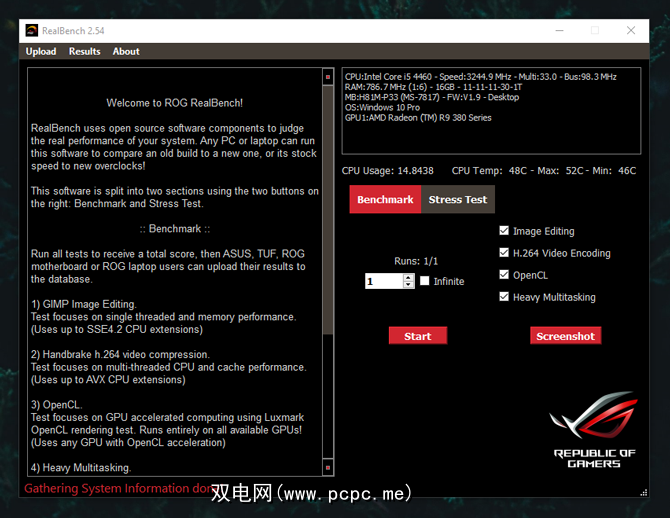The width and height of the screenshot is (670, 518).
Task: Increase the run count with up arrow
Action: (408, 277)
